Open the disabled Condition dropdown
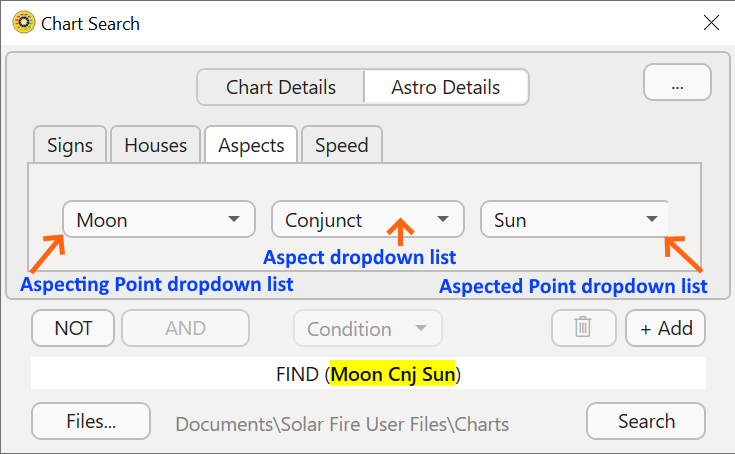 coord(368,328)
